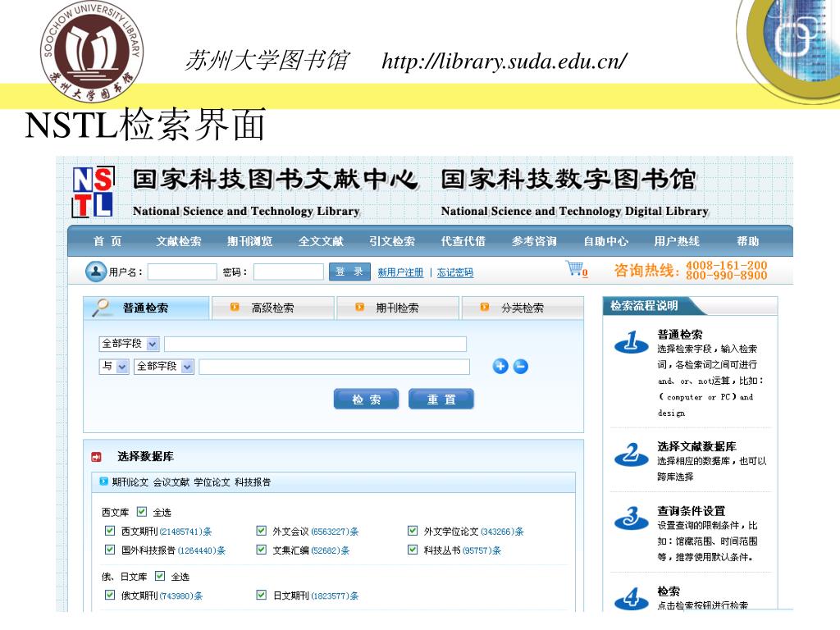
Task: Open 期刊浏览 menu item
Action: click(x=249, y=241)
